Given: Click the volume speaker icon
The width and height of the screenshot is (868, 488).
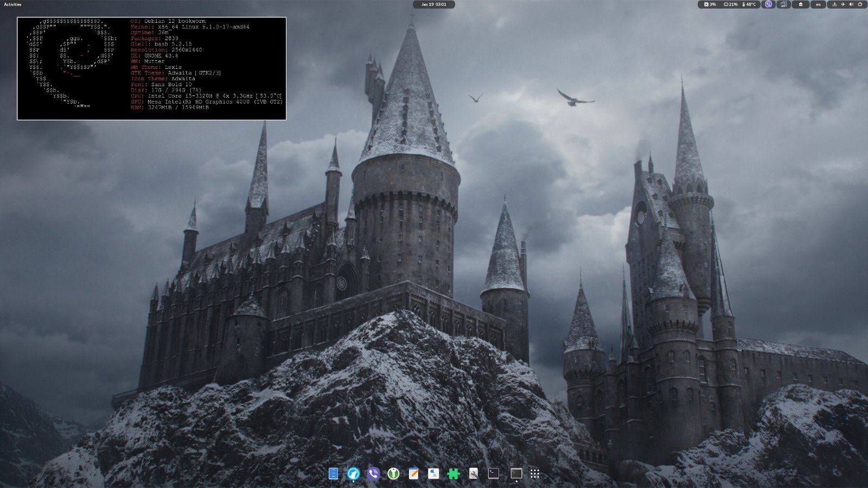Looking at the screenshot, I should (x=851, y=4).
